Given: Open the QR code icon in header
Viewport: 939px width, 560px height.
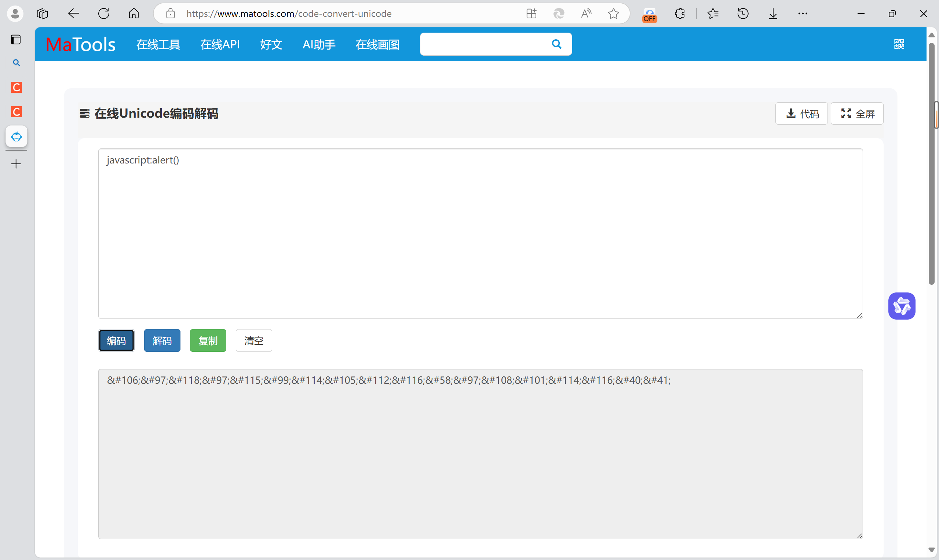Looking at the screenshot, I should [899, 44].
